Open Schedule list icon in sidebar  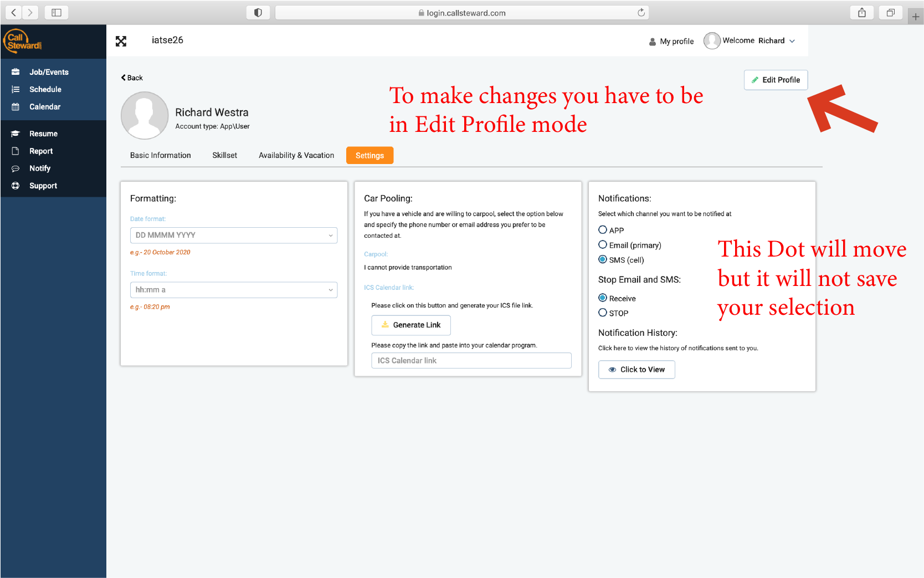pyautogui.click(x=16, y=89)
